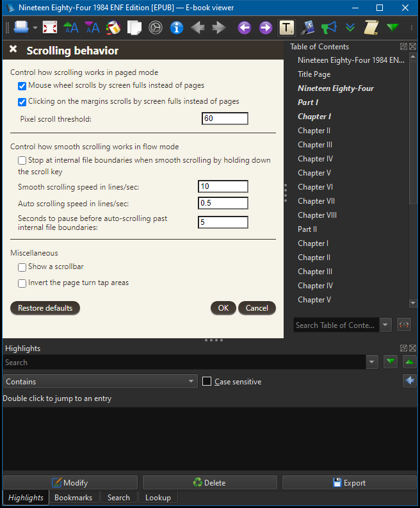Toggle full screen mode icon

point(50,27)
